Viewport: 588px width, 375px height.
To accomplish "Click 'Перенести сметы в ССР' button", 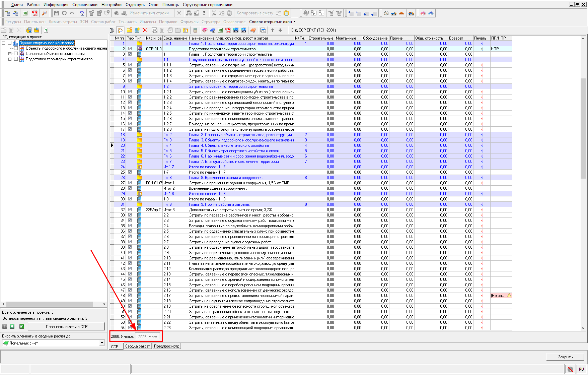I will (x=66, y=326).
